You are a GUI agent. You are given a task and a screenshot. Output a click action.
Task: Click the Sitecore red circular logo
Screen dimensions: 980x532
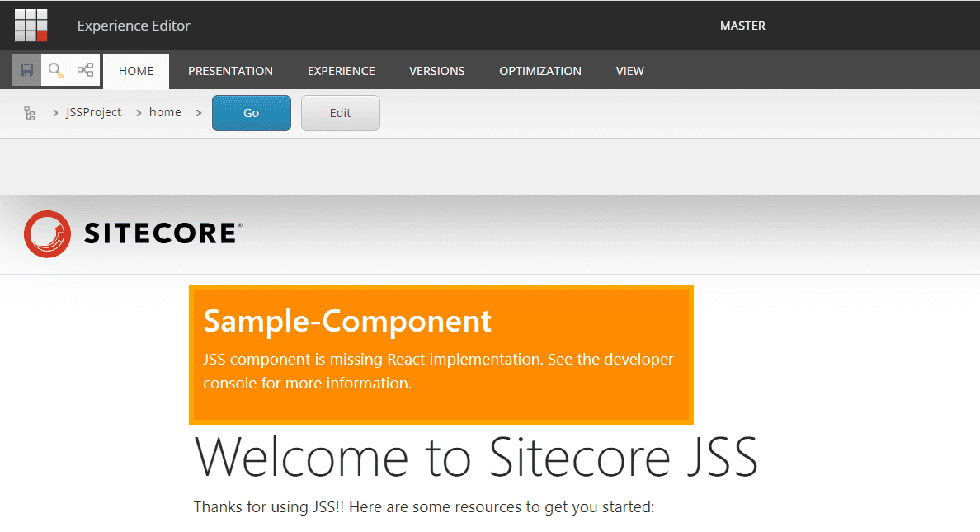[48, 234]
